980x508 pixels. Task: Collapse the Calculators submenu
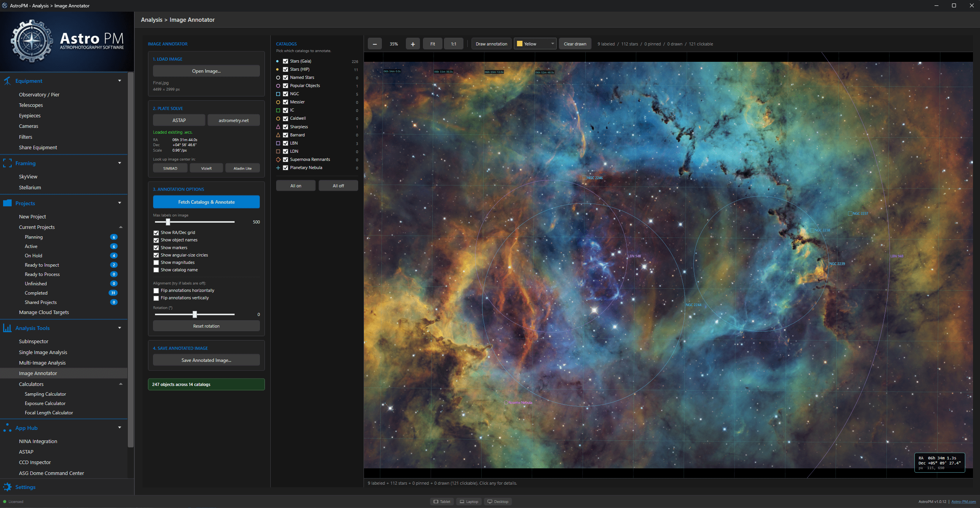120,384
